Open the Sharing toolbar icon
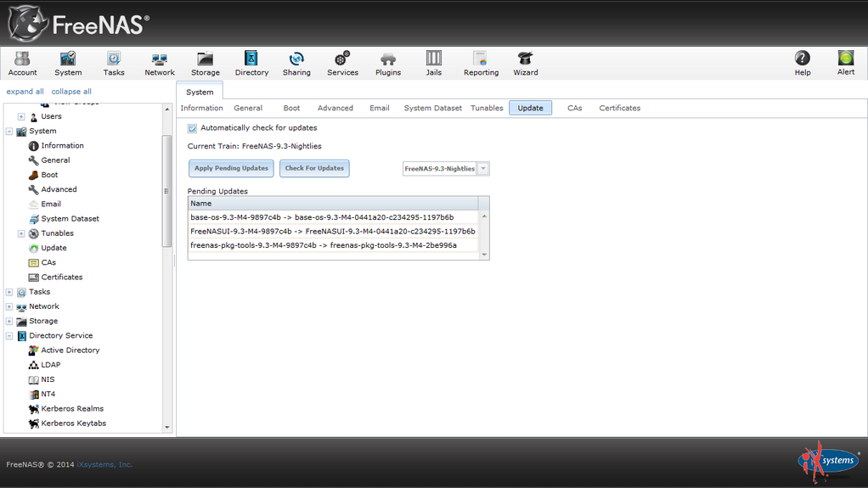This screenshot has width=868, height=488. 296,63
